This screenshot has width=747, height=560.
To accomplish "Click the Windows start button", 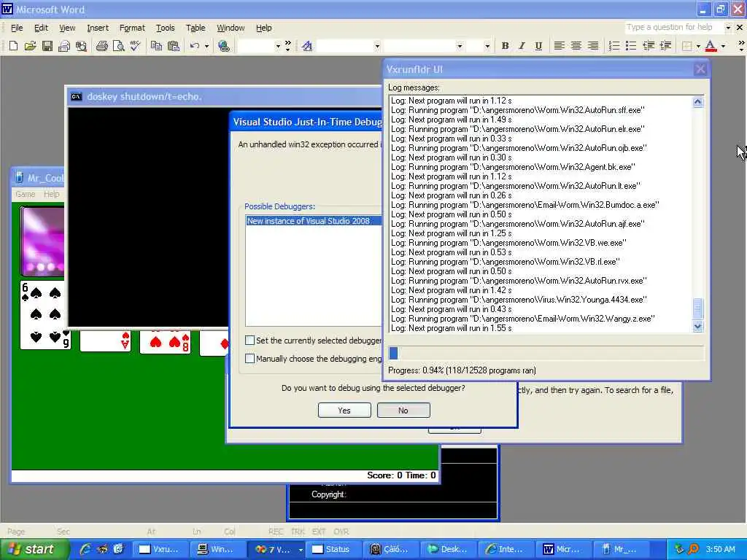I will (x=34, y=549).
